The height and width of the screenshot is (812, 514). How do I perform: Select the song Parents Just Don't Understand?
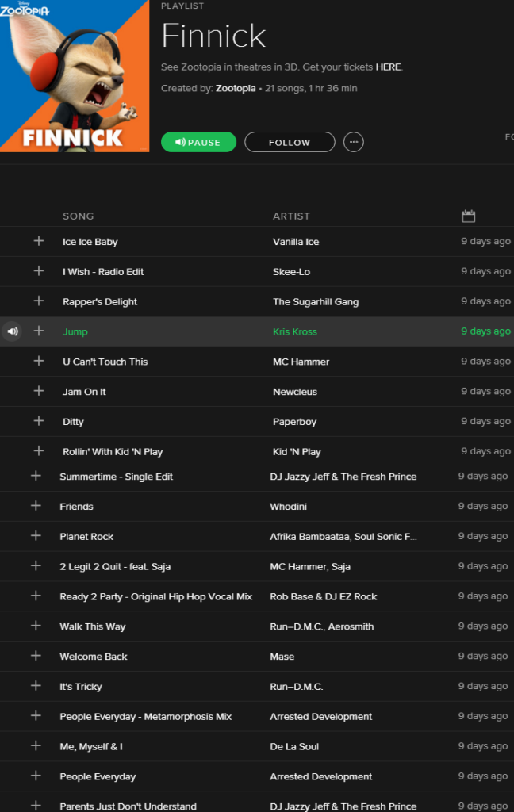(x=128, y=806)
